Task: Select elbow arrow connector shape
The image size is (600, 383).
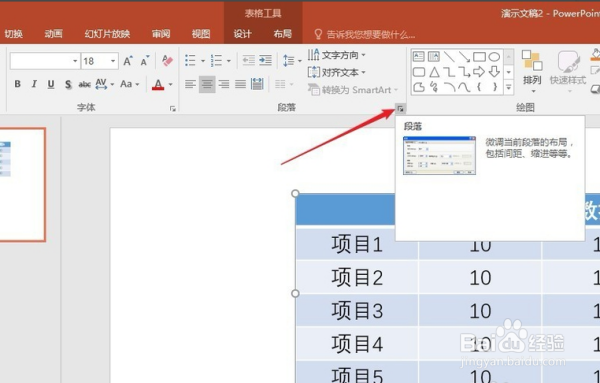Action: [x=464, y=72]
